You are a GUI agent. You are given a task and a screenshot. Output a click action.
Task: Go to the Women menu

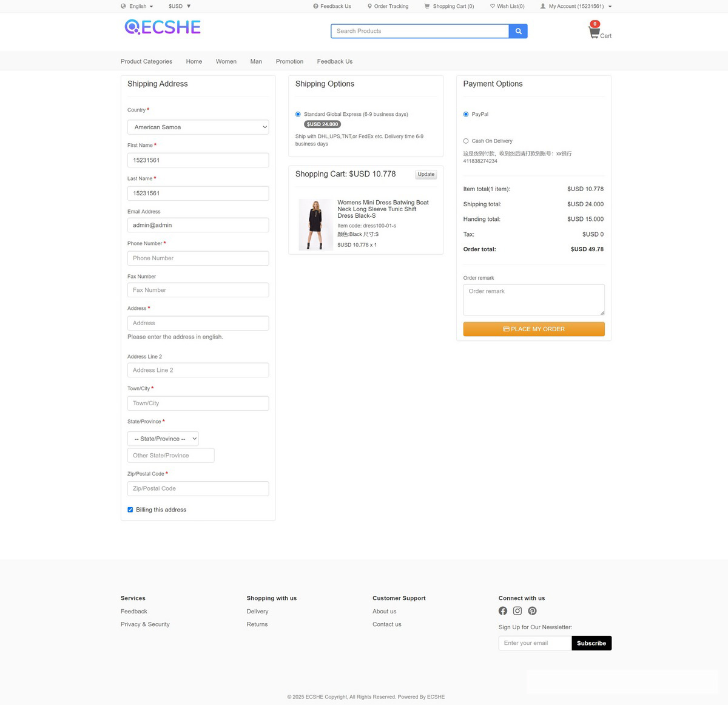[226, 61]
